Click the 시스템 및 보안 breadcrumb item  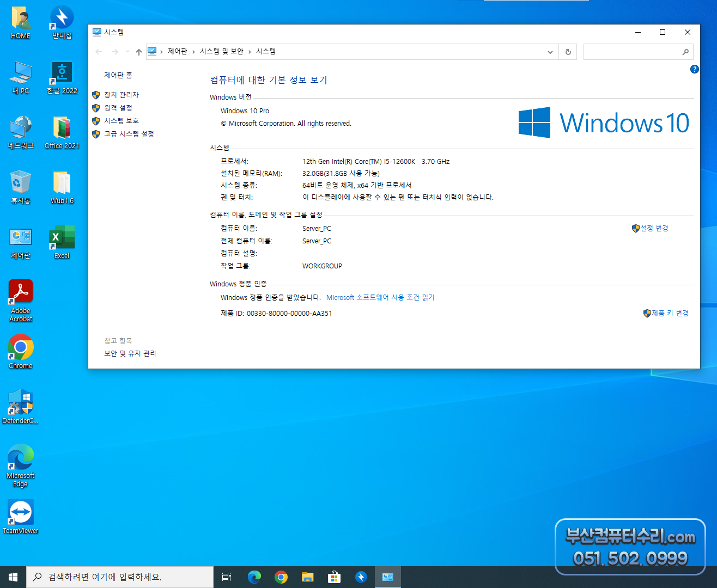tap(222, 51)
